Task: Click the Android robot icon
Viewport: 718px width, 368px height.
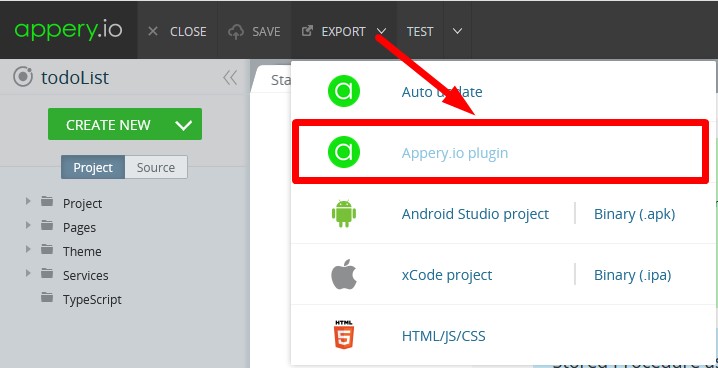Action: (344, 214)
